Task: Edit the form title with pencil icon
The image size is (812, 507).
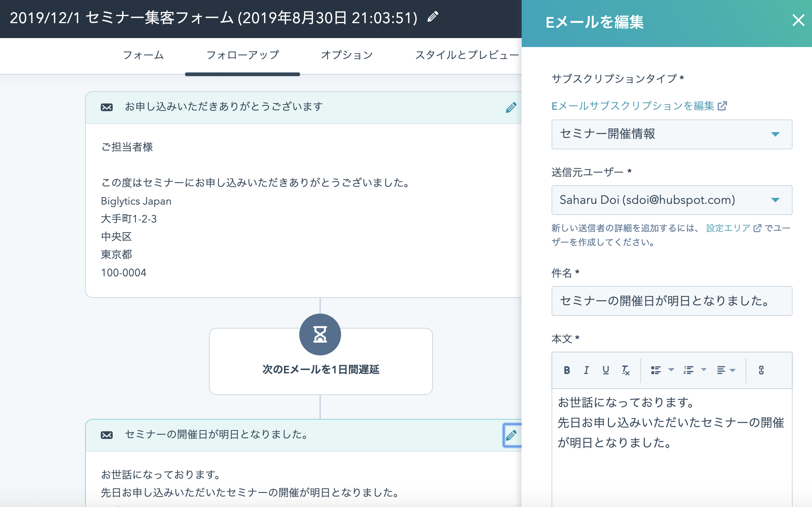Action: (432, 17)
